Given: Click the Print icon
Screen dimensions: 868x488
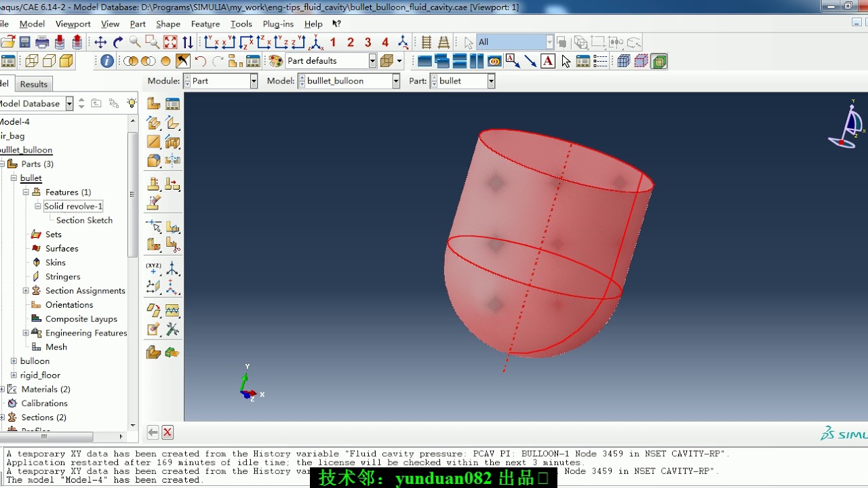Looking at the screenshot, I should tap(42, 42).
